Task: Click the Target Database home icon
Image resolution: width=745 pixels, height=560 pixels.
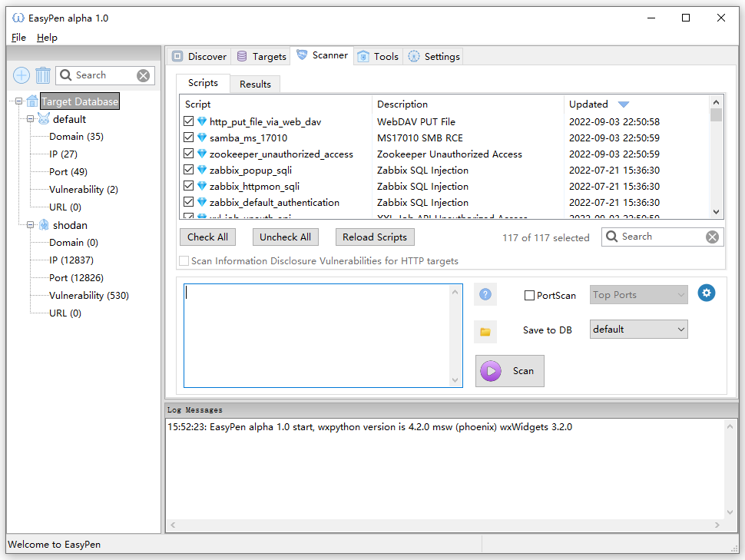Action: [x=31, y=101]
